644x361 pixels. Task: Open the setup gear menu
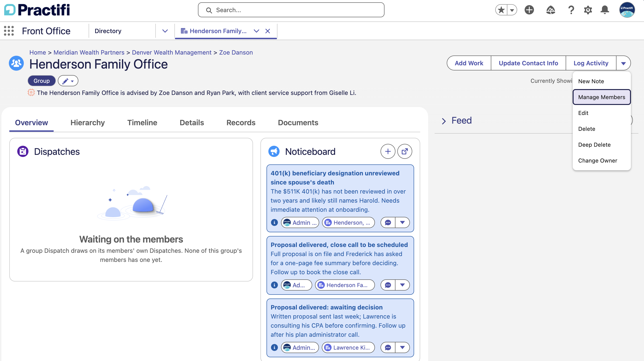588,10
